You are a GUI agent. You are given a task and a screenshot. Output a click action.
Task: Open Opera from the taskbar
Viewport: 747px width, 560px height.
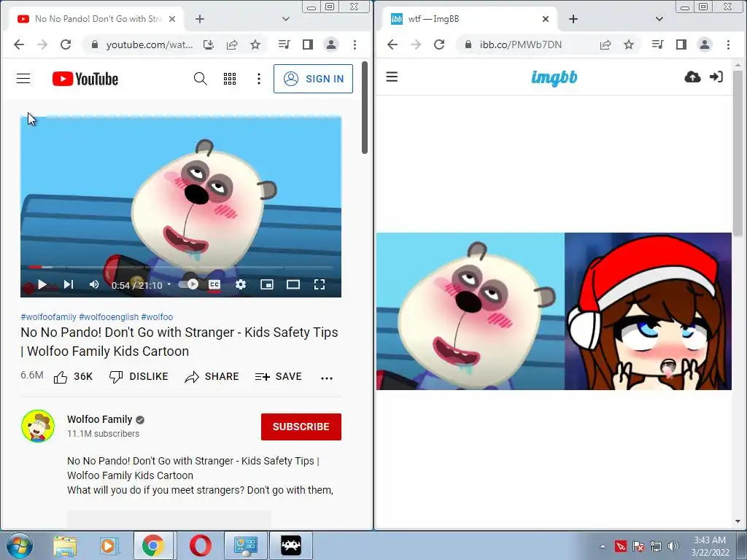click(201, 545)
